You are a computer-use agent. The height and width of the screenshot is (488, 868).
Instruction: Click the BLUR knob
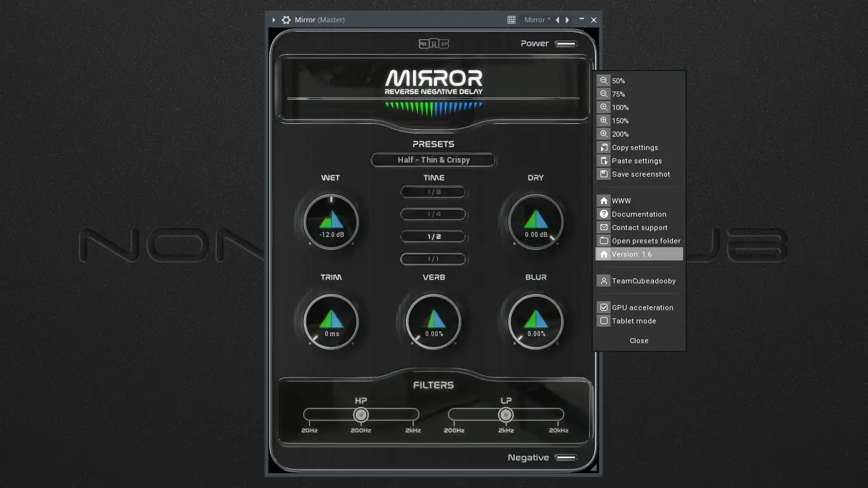(x=536, y=322)
